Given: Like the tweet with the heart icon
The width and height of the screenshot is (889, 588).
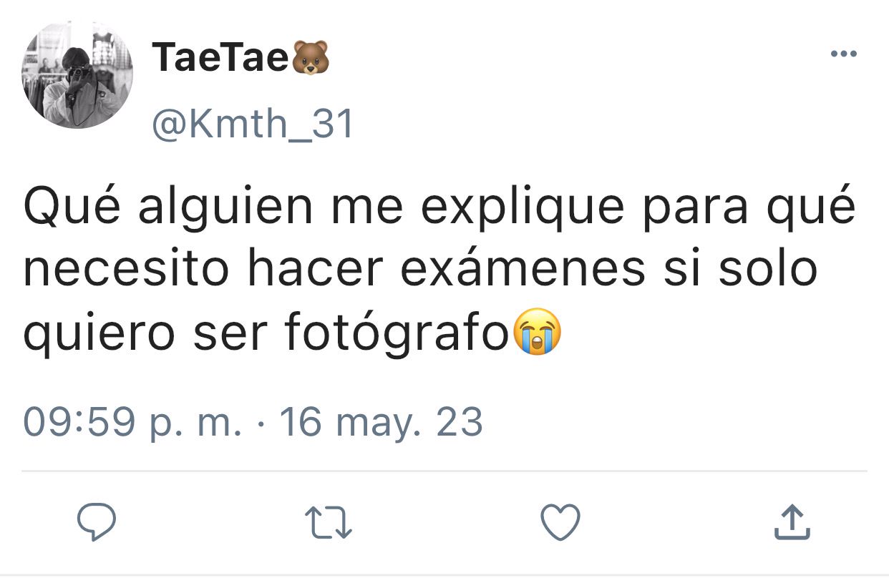Looking at the screenshot, I should pos(560,522).
